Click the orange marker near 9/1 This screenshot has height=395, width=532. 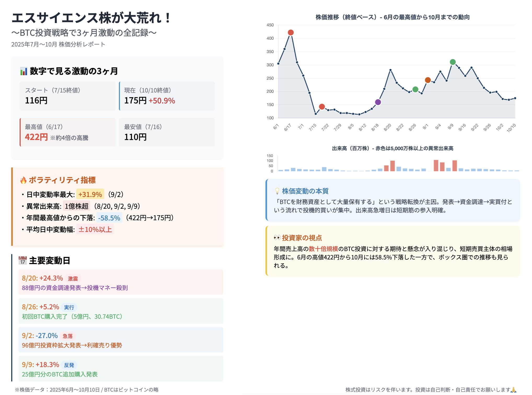428,80
